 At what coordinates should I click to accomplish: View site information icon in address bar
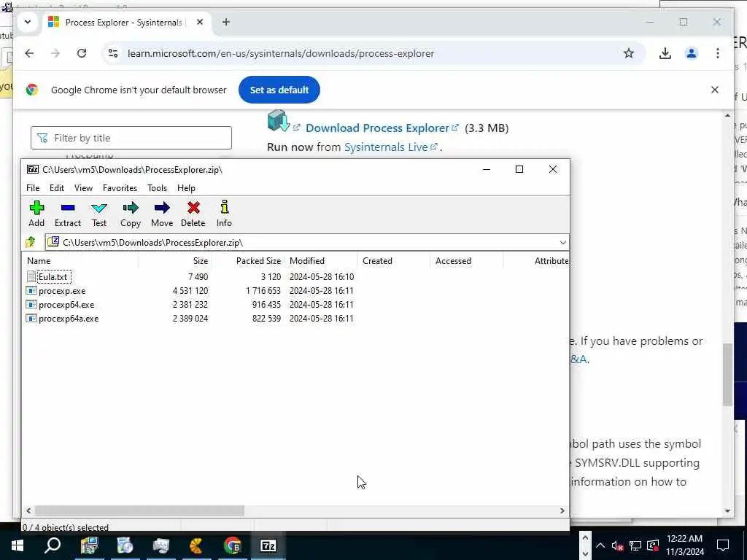(113, 53)
